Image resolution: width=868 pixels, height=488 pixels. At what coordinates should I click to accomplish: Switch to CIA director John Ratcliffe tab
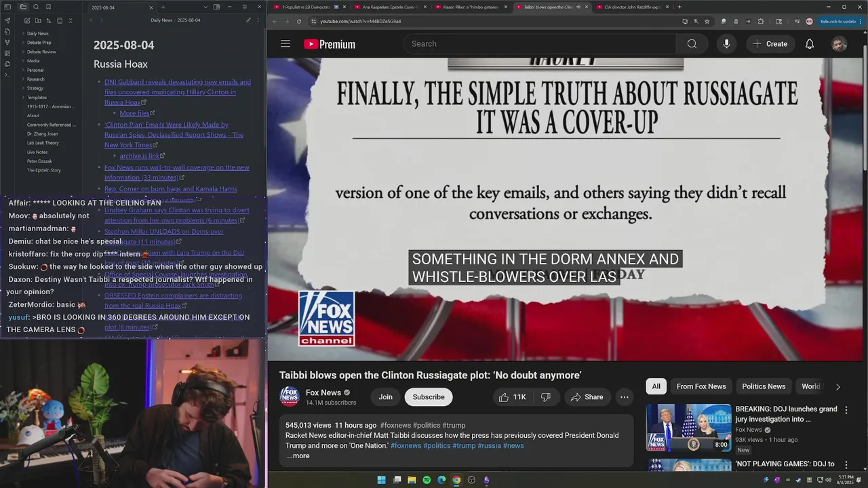(x=631, y=7)
